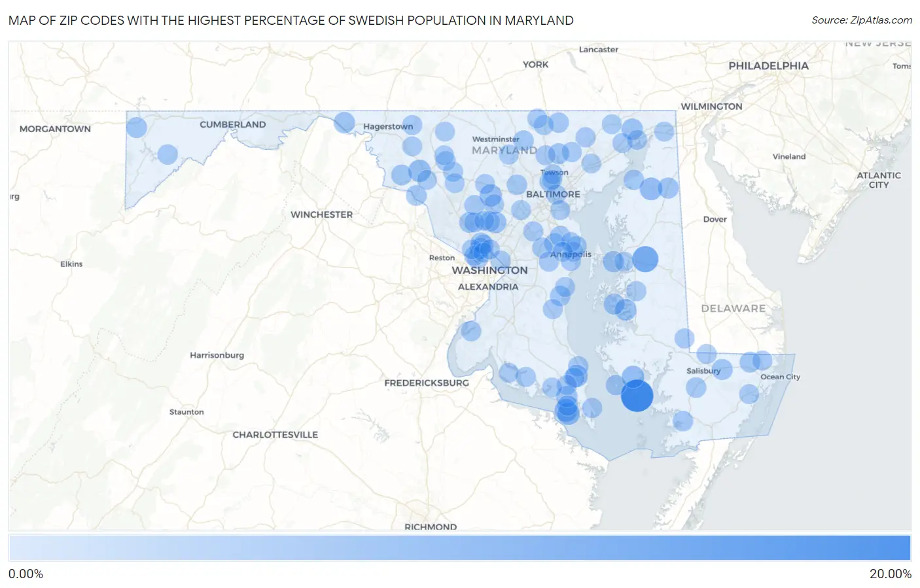
Task: Click the Morgantown map label
Action: 55,129
